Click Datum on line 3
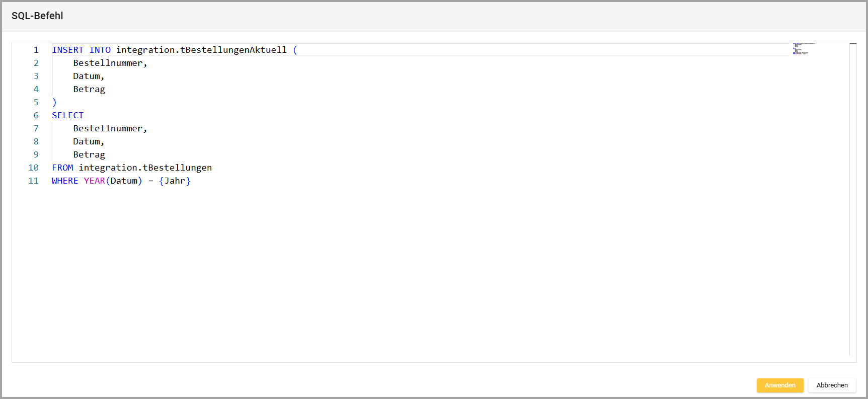The width and height of the screenshot is (868, 399). coord(87,76)
